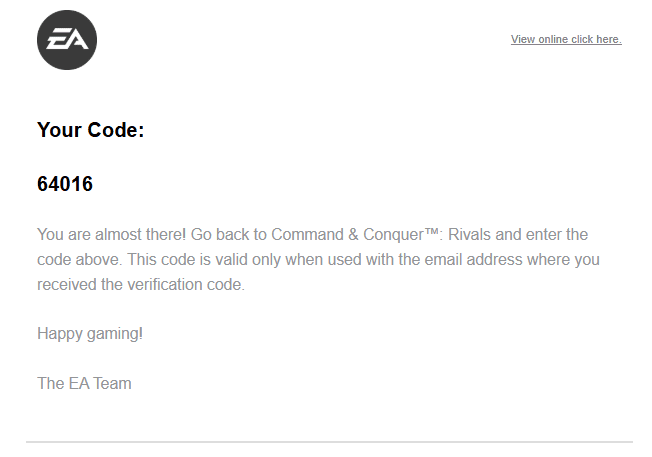This screenshot has height=457, width=652.
Task: Click the phrase received the verification code
Action: tap(141, 284)
